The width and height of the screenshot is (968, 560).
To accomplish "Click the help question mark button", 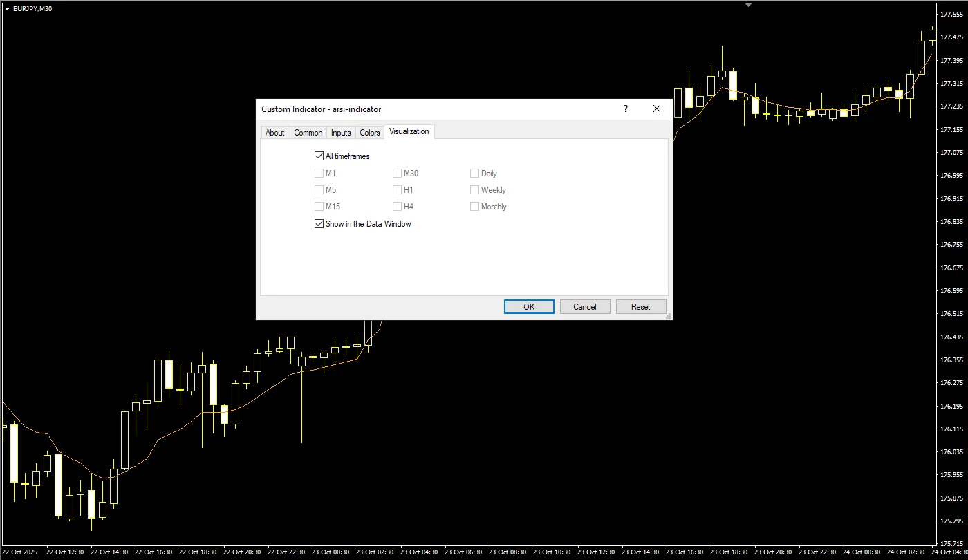I will [x=626, y=109].
